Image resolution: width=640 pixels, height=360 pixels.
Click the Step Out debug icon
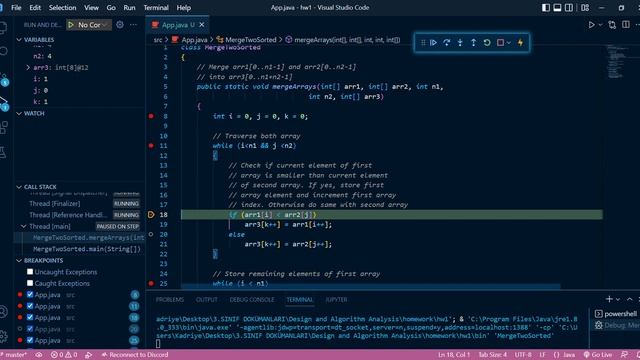(x=473, y=42)
